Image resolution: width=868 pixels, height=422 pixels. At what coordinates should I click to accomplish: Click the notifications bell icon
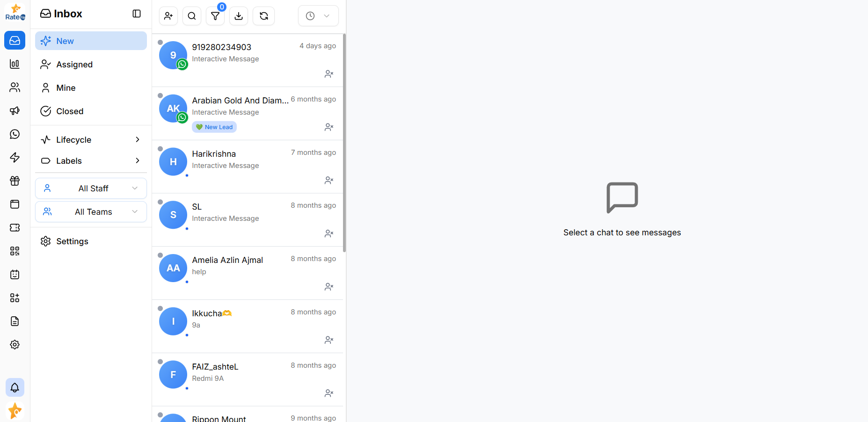15,387
